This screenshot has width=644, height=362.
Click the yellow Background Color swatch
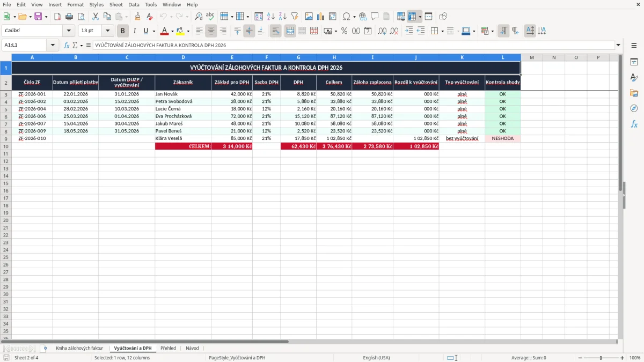180,31
